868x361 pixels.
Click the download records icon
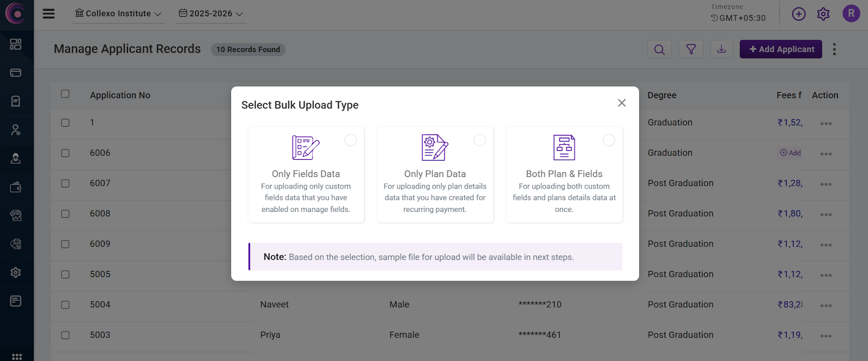721,49
